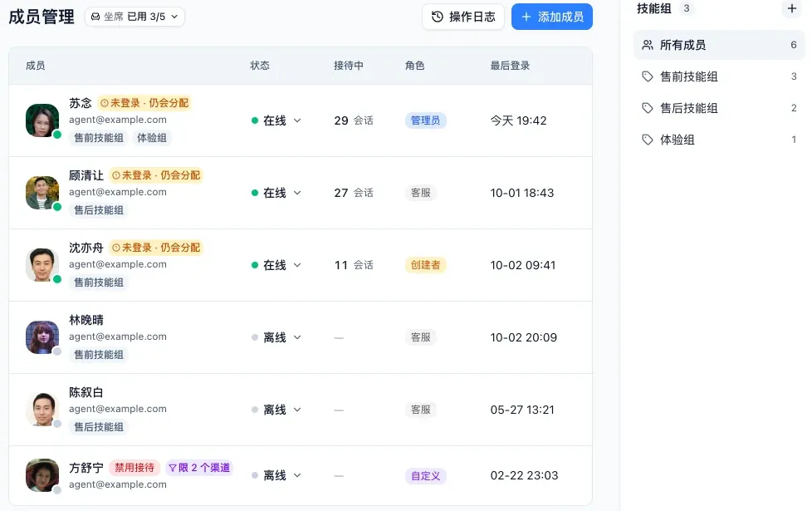Click the 限 2 个渠道 filter badge
812x511 pixels.
coord(199,468)
